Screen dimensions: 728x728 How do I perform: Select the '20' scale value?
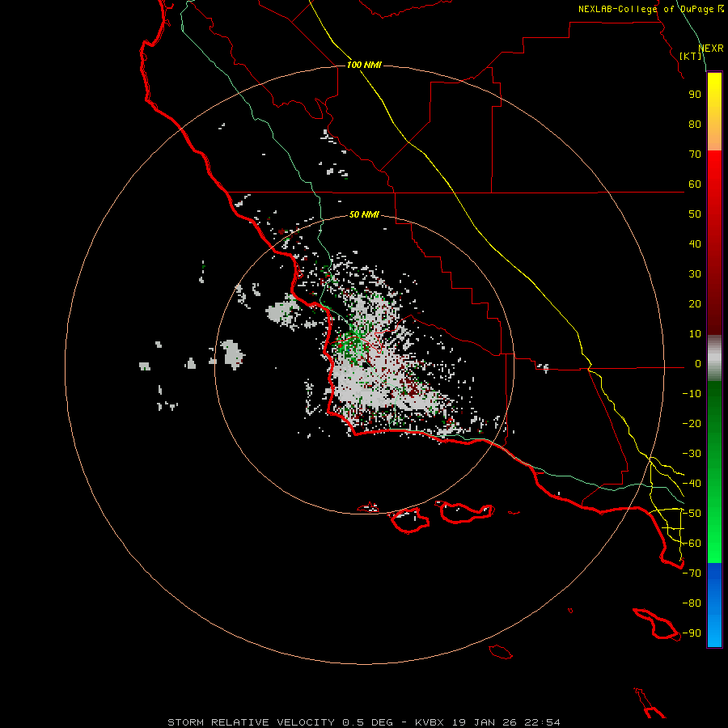click(x=695, y=304)
